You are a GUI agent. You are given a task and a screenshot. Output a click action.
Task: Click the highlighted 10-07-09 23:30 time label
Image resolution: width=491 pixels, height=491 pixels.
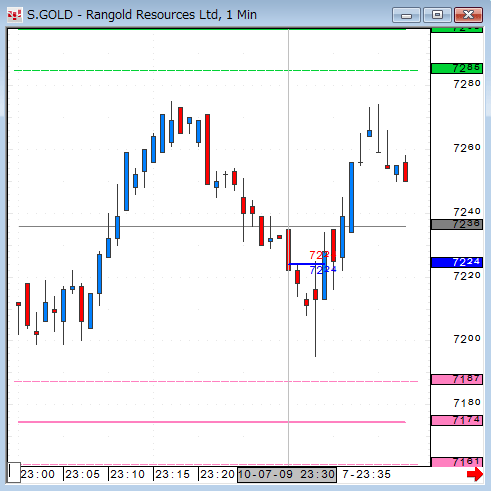[287, 475]
